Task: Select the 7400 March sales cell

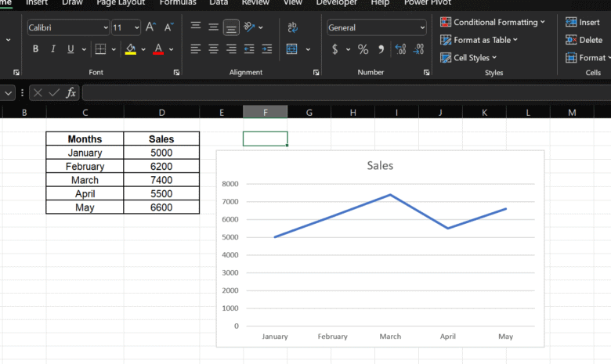Action: click(x=161, y=180)
